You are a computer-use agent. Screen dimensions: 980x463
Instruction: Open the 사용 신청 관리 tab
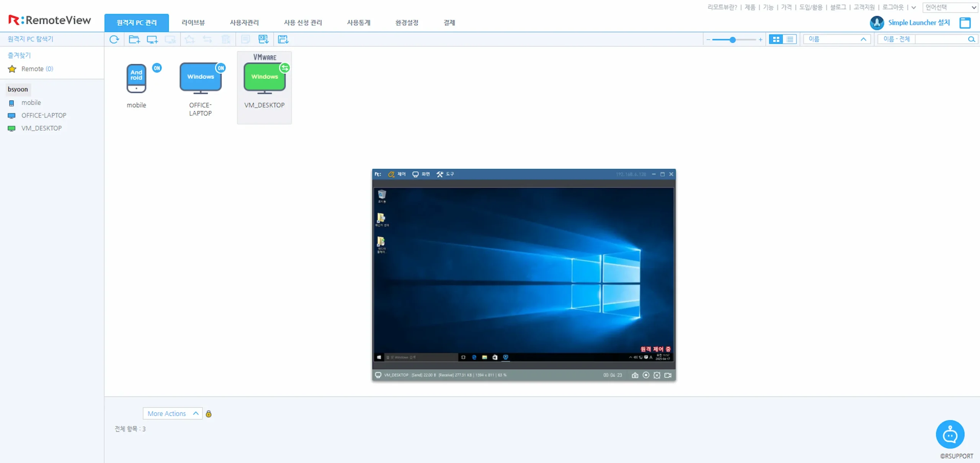click(303, 23)
